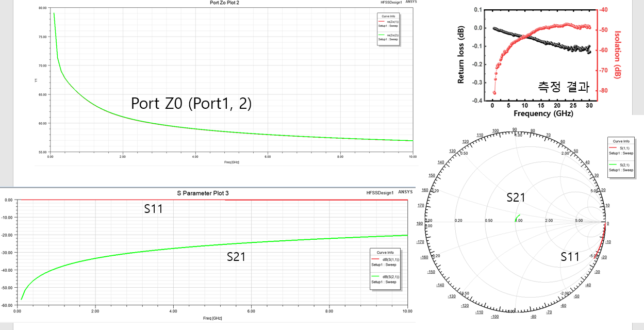644x330 pixels.
Task: Click the S11 label on the Smith chart
Action: point(570,256)
